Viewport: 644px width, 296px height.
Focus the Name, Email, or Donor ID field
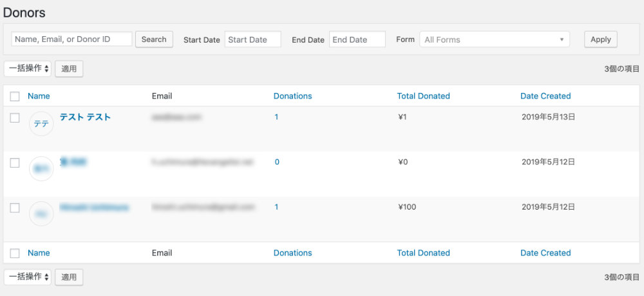tap(72, 39)
